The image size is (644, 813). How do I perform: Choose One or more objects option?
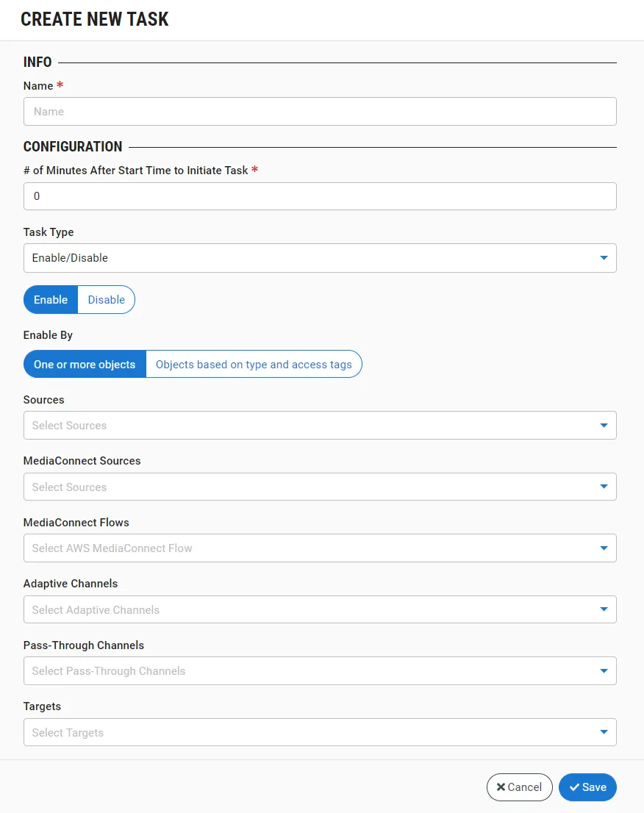85,365
